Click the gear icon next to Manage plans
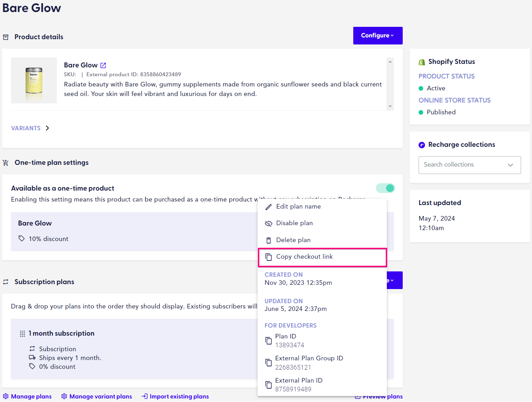This screenshot has height=402, width=532. pyautogui.click(x=6, y=396)
